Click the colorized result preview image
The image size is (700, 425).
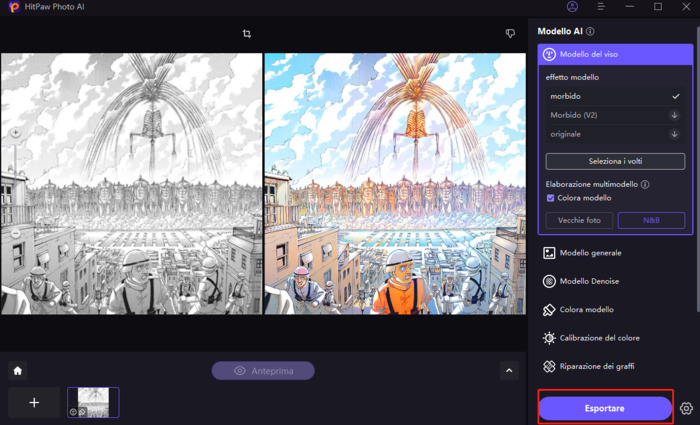coord(395,184)
